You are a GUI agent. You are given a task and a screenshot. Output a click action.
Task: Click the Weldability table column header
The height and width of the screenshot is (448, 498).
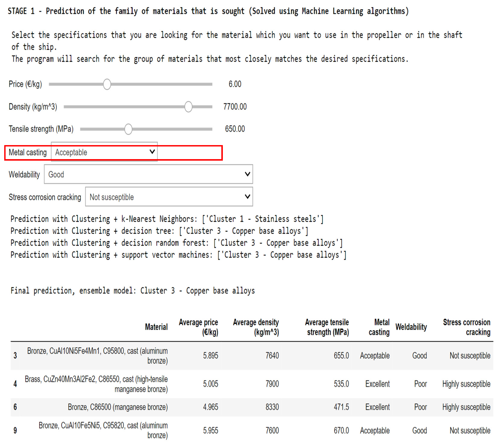pos(411,327)
